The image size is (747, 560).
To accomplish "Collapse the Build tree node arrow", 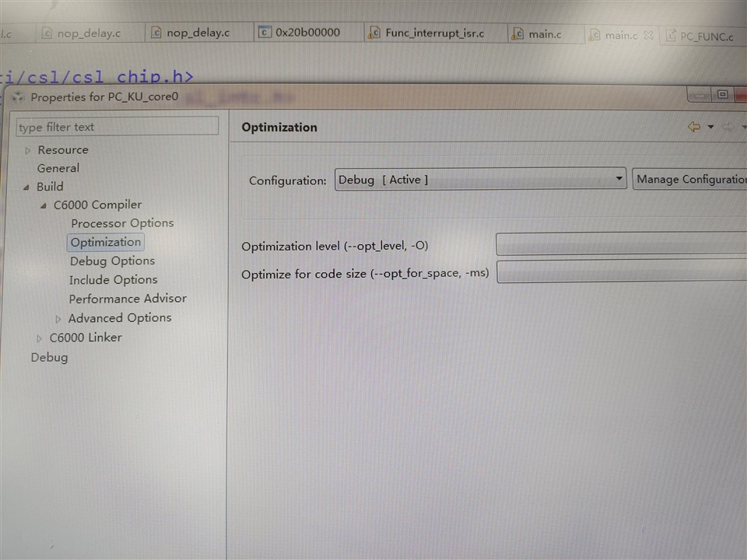I will pyautogui.click(x=26, y=187).
